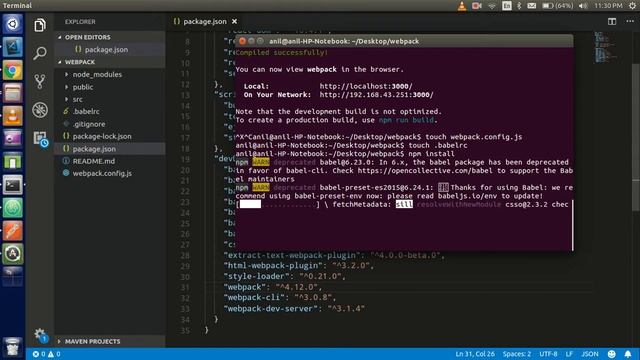Screen dimensions: 640x360
Task: Open the battery indicator menu
Action: tap(557, 6)
